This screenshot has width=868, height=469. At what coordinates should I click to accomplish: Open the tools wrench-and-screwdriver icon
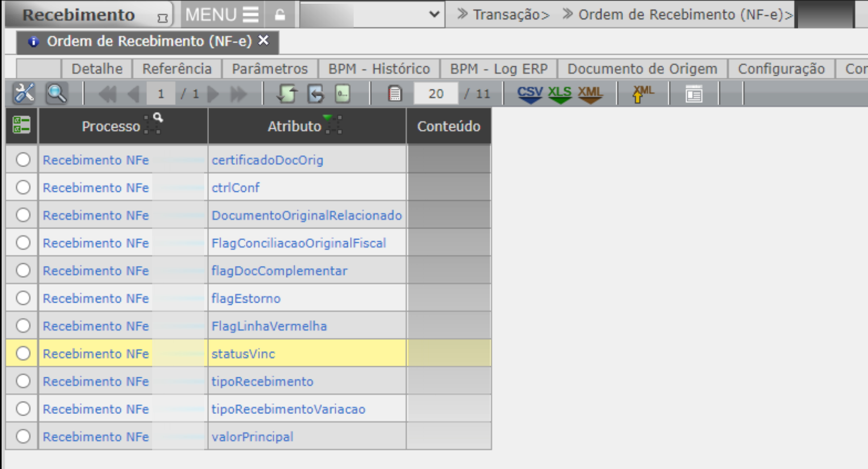(x=24, y=93)
